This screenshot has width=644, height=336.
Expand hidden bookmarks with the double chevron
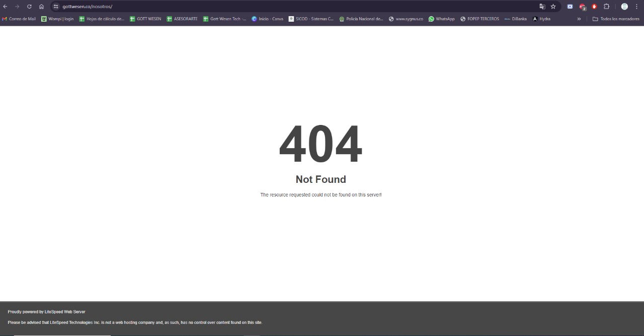(x=579, y=19)
